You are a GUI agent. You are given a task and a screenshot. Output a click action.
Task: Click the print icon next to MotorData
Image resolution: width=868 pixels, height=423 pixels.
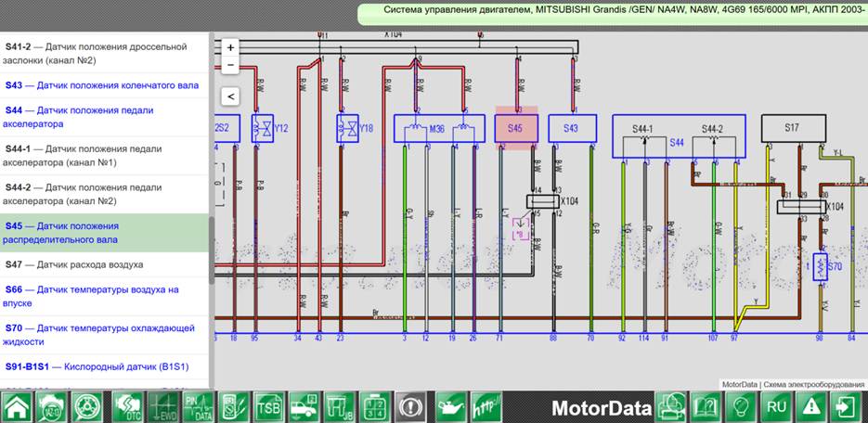point(670,407)
